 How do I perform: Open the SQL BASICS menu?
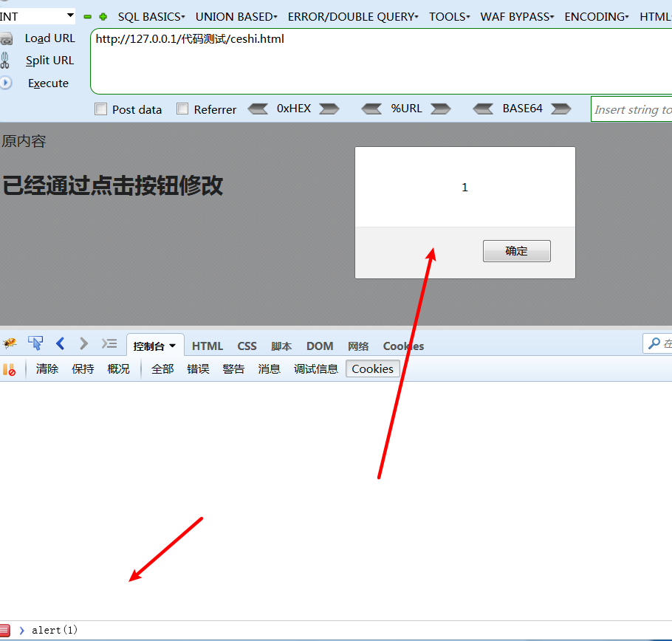click(151, 17)
